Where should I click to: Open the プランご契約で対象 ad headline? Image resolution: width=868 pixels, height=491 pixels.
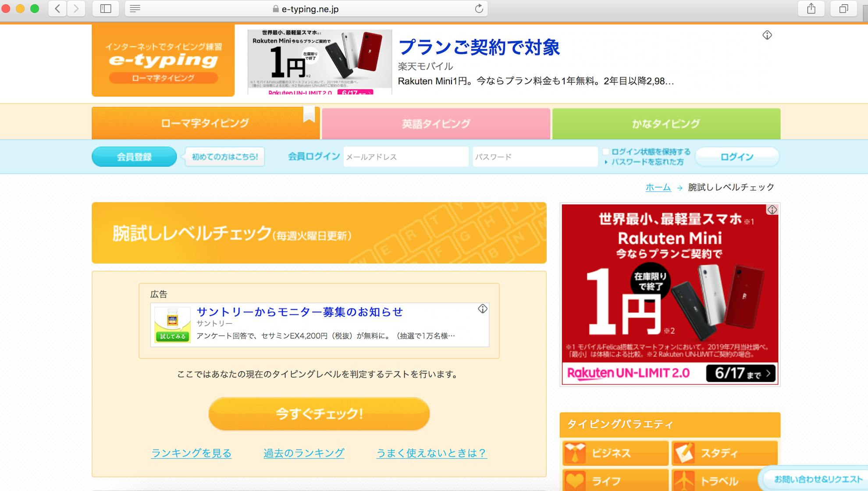[x=479, y=47]
